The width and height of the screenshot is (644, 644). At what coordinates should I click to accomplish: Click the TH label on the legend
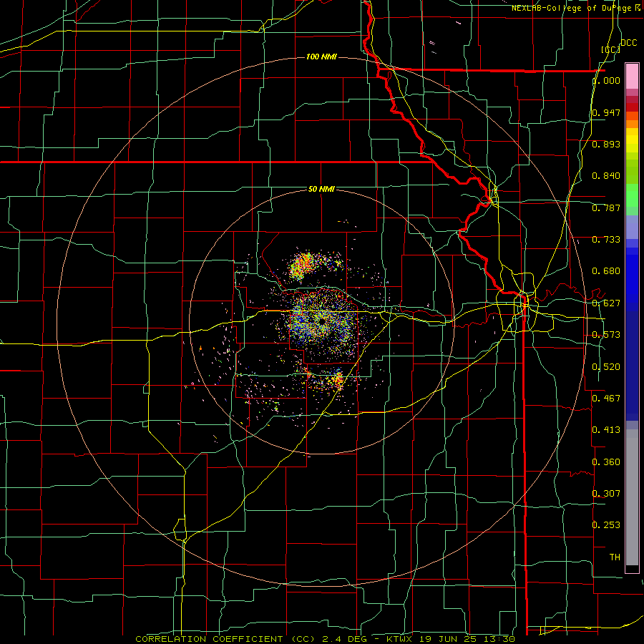615,557
